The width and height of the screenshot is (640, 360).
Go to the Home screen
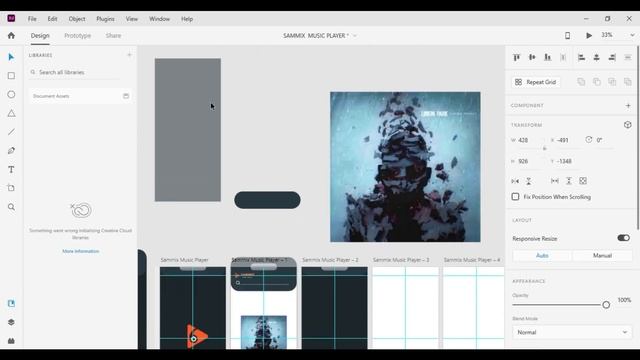point(11,36)
